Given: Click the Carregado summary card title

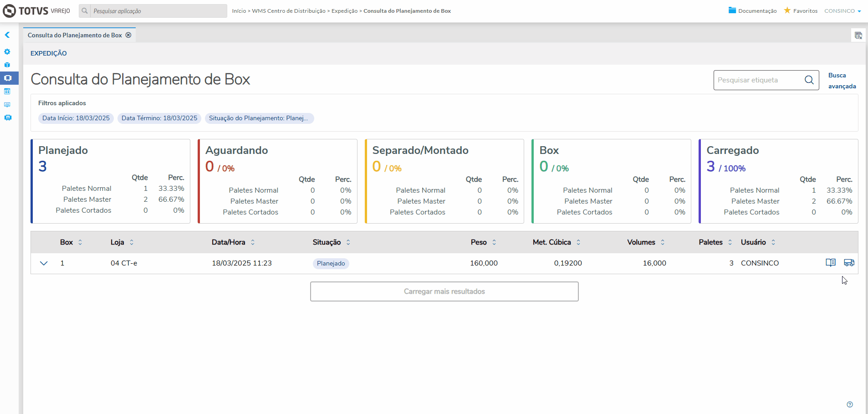Looking at the screenshot, I should pyautogui.click(x=733, y=150).
